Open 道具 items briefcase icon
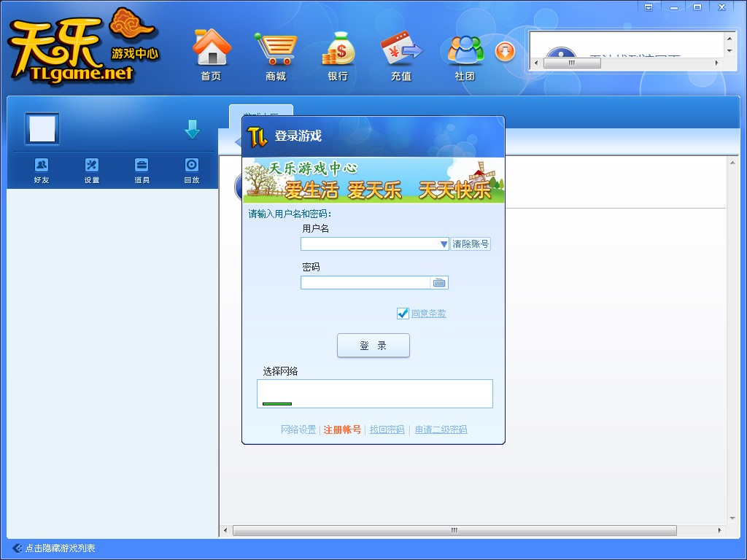Image resolution: width=747 pixels, height=560 pixels. point(142,165)
